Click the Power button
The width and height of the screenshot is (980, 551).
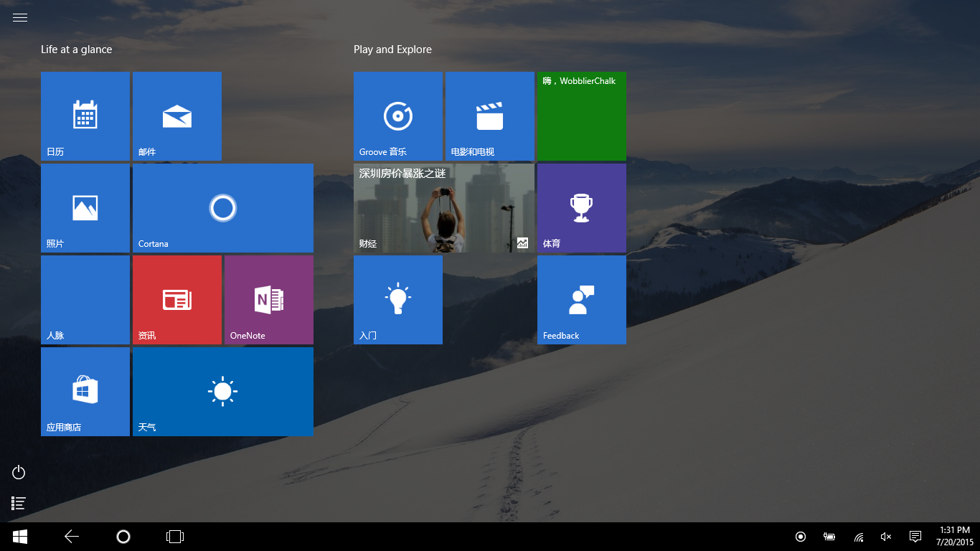click(x=18, y=472)
